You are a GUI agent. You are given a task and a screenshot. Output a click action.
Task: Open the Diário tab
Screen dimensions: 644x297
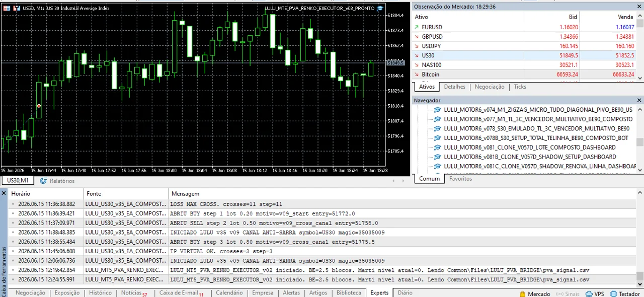[405, 293]
